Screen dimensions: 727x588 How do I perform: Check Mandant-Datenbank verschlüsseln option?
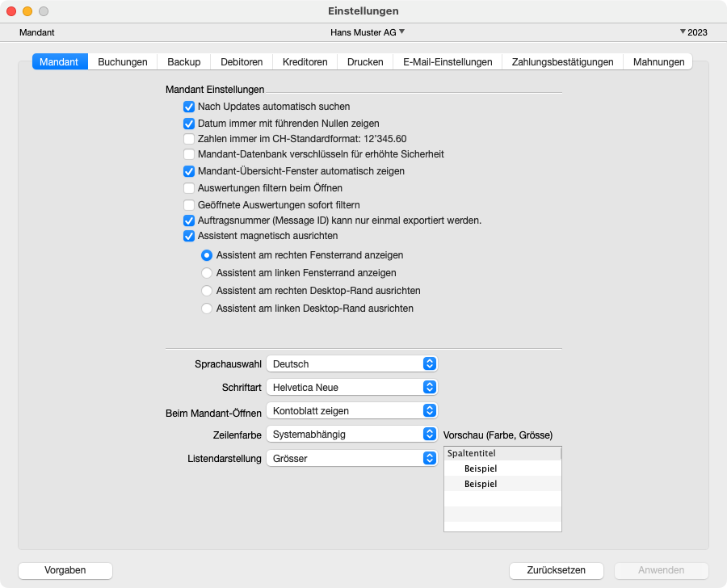click(189, 154)
